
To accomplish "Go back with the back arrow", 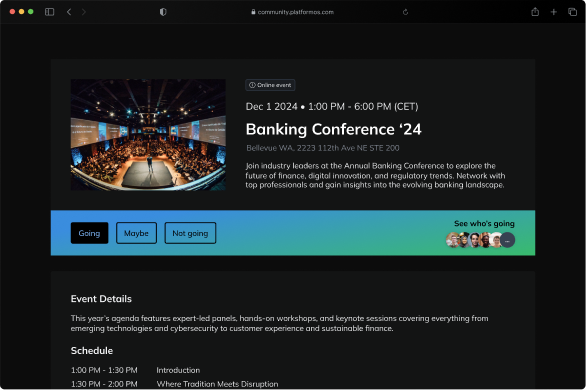I will click(69, 12).
